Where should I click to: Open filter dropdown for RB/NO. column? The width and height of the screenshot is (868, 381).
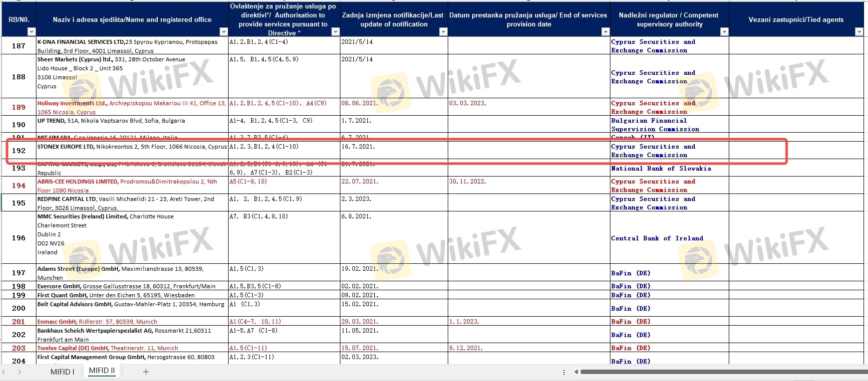pos(31,32)
